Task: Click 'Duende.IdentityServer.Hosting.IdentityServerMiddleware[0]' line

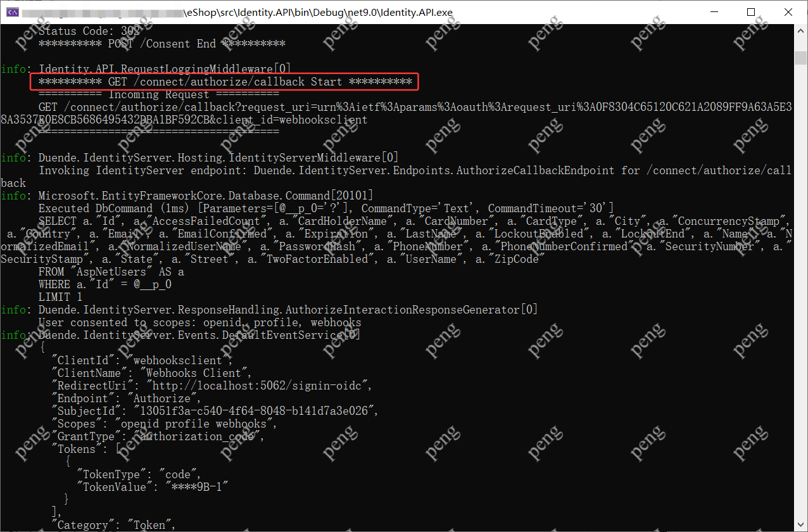Action: (x=218, y=158)
